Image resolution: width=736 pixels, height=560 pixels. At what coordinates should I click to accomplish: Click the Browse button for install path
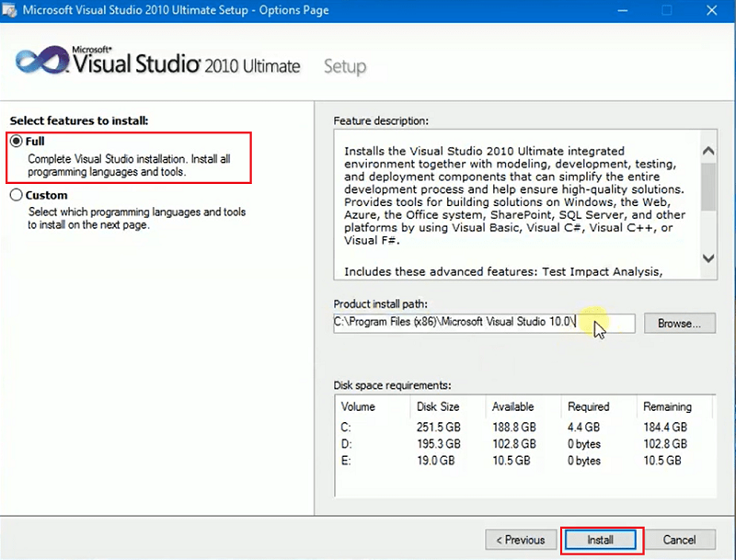tap(679, 323)
